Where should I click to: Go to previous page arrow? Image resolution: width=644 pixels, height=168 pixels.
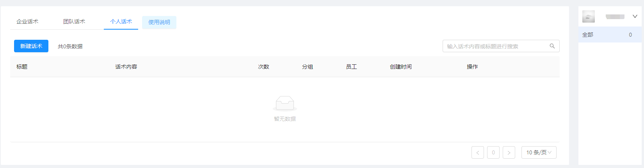478,152
